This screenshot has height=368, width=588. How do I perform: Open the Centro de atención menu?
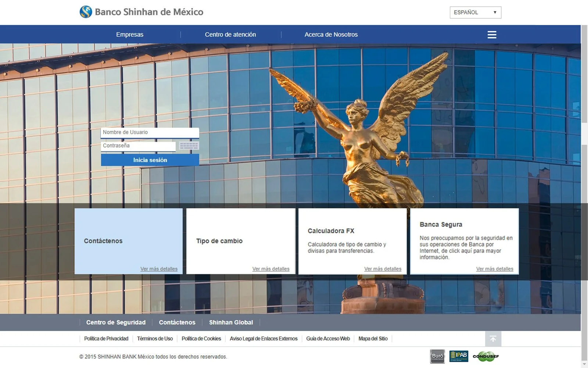(230, 35)
